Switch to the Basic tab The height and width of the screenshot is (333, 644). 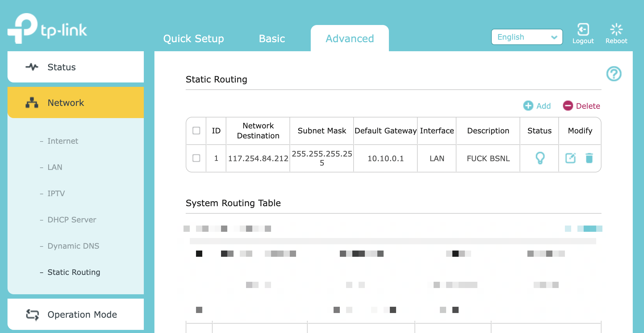tap(272, 39)
